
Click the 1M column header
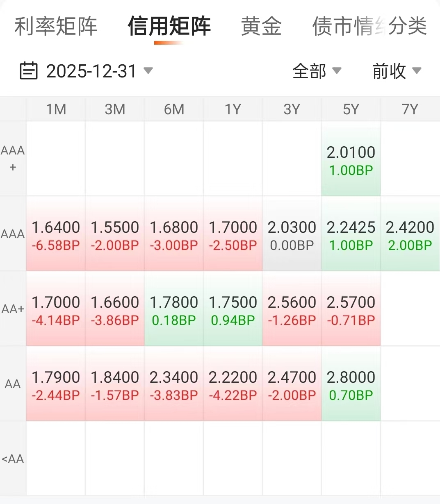(56, 109)
